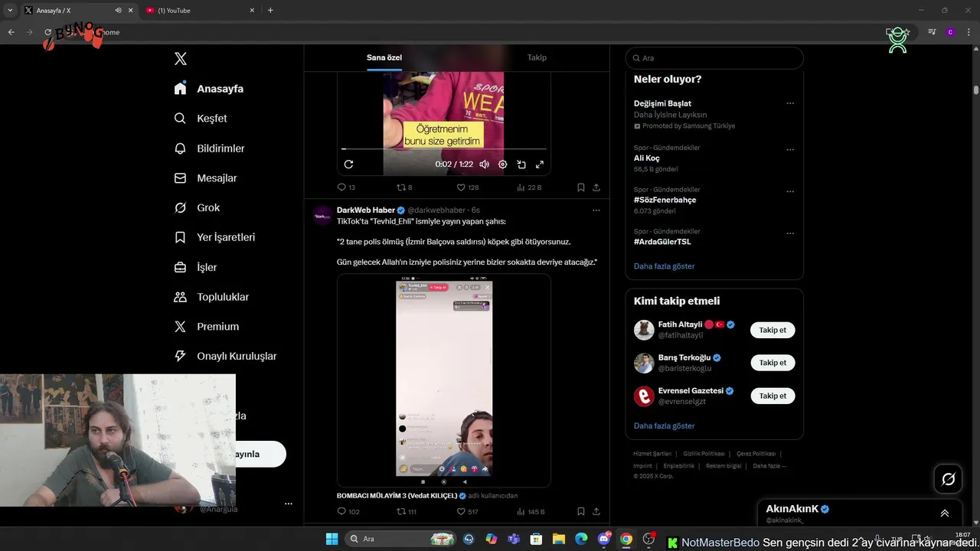Open a new browser tab

270,11
